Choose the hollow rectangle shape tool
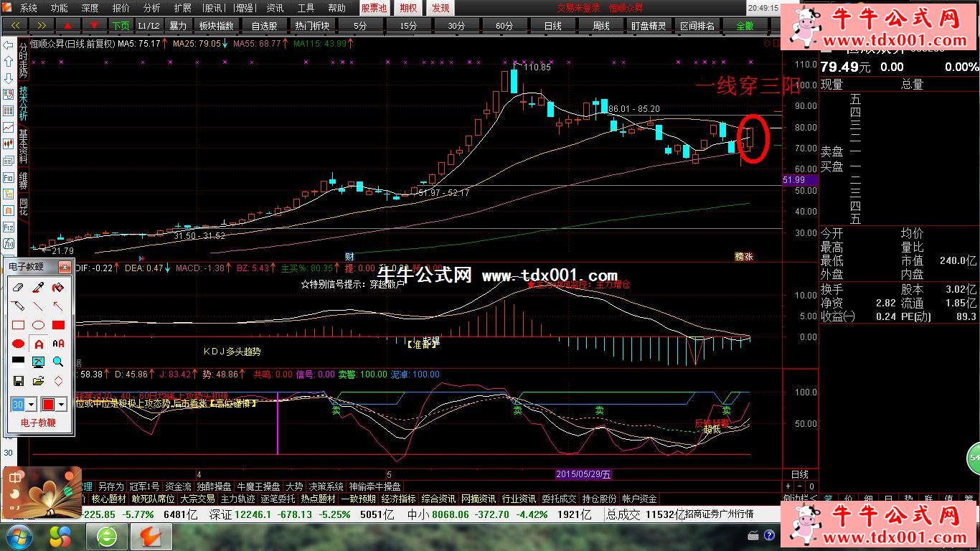This screenshot has height=551, width=980. click(19, 325)
